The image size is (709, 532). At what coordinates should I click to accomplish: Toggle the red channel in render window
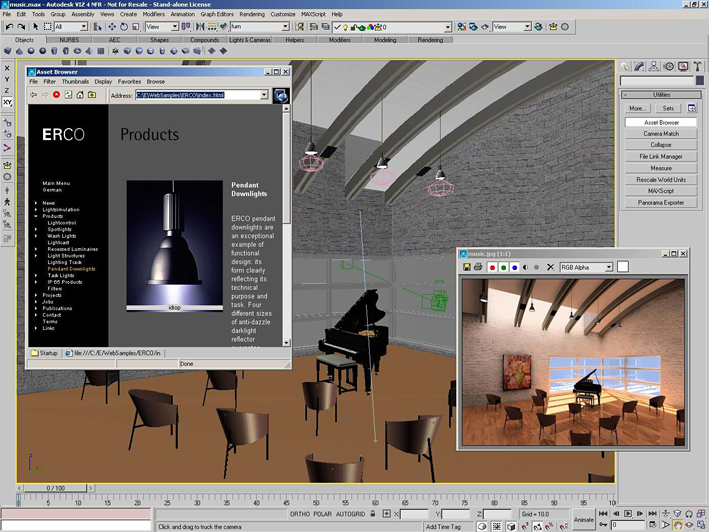pyautogui.click(x=491, y=267)
